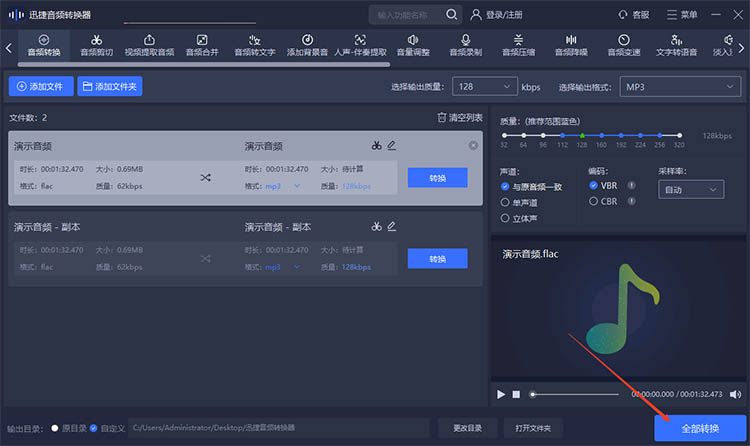Select 立体声 stereo channel option
750x446 pixels.
tap(519, 218)
